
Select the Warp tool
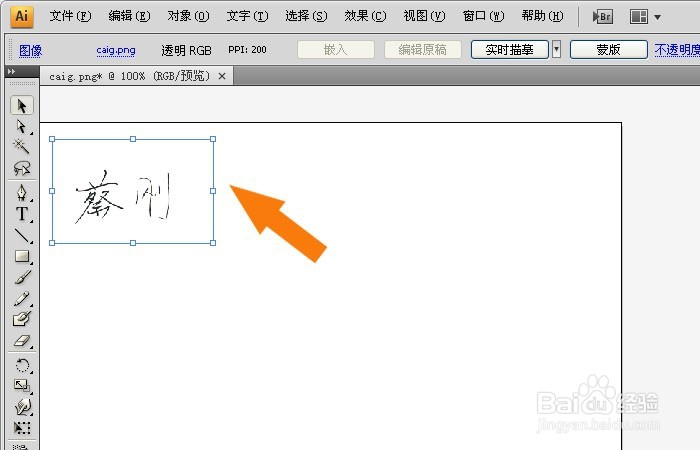(x=21, y=407)
